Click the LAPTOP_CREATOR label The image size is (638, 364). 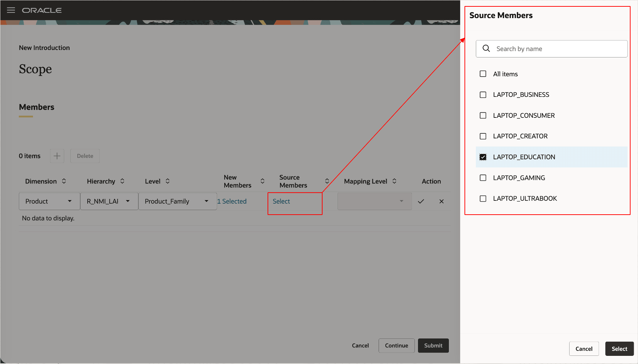tap(520, 136)
